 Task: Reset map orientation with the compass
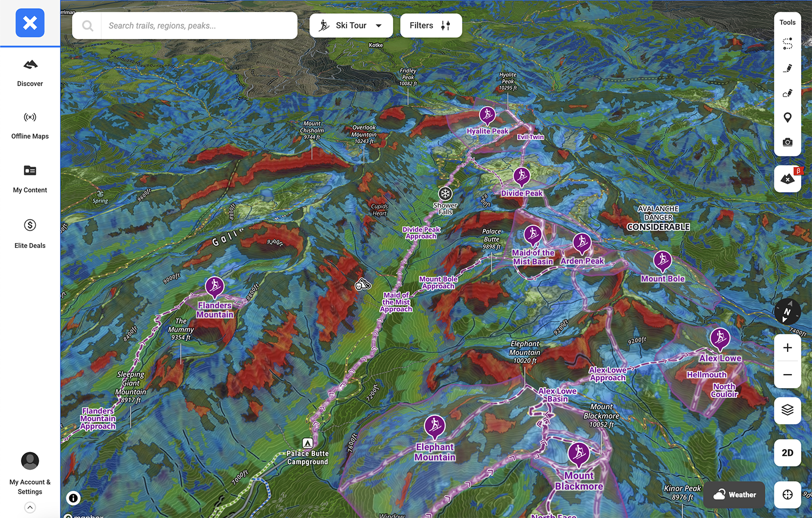click(787, 312)
